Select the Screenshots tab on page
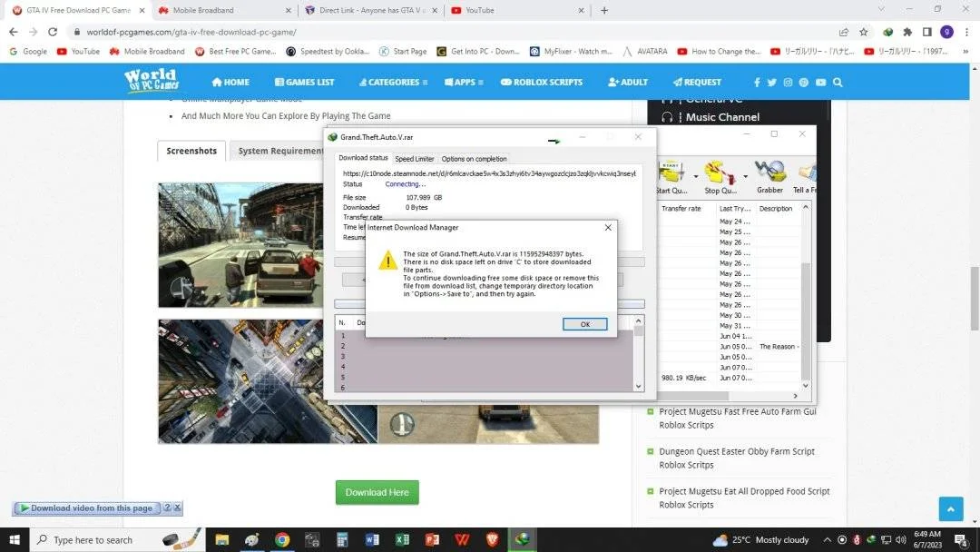Viewport: 980px width, 552px height. (x=191, y=151)
